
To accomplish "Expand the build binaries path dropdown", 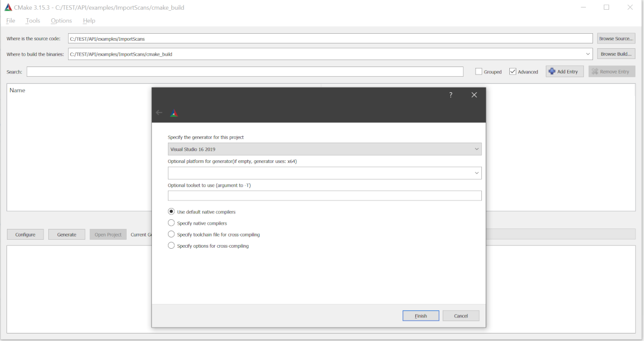I will [589, 54].
